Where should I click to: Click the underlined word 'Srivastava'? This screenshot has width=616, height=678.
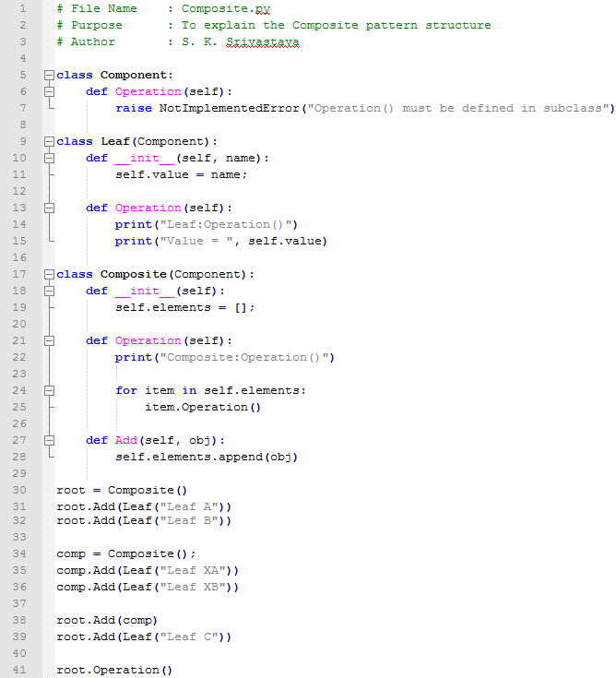click(263, 42)
